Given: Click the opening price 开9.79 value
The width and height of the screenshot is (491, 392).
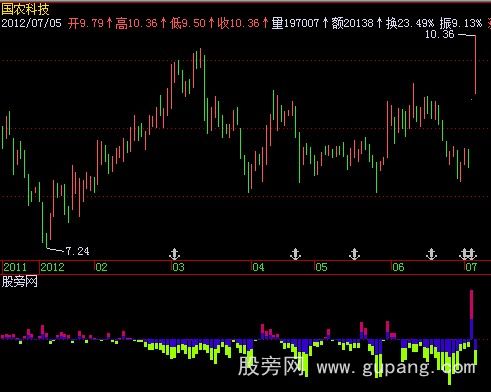Looking at the screenshot, I should tap(86, 23).
